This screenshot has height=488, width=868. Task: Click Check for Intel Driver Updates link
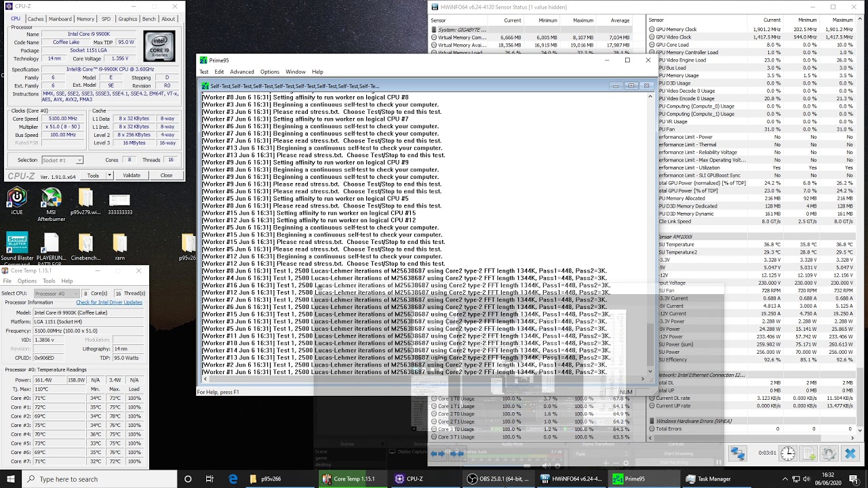coord(109,302)
